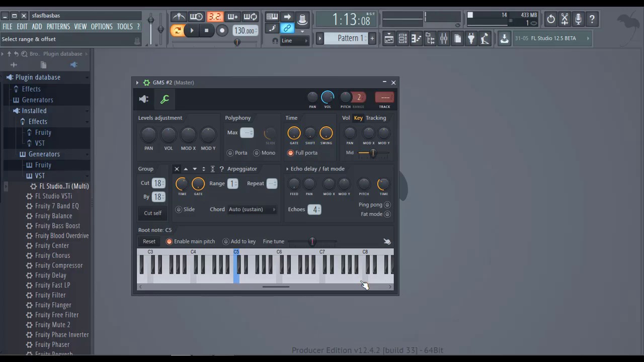Enable typing keyboard to piano icon
This screenshot has height=362, width=644.
[272, 17]
